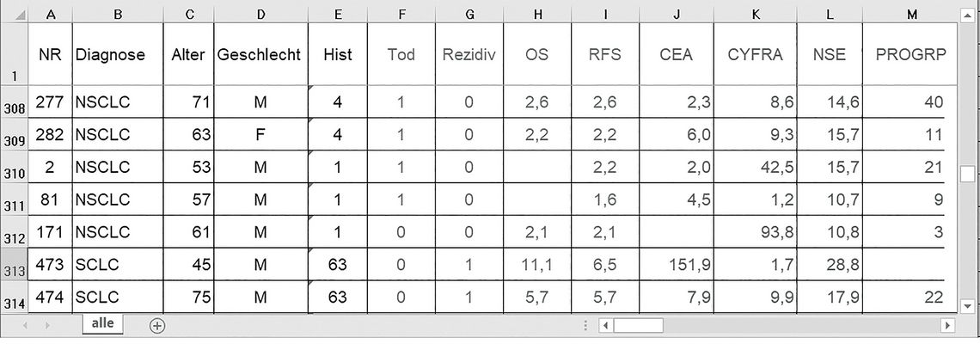Click horizontal scrollbar right arrow
980x356 pixels.
(x=948, y=325)
